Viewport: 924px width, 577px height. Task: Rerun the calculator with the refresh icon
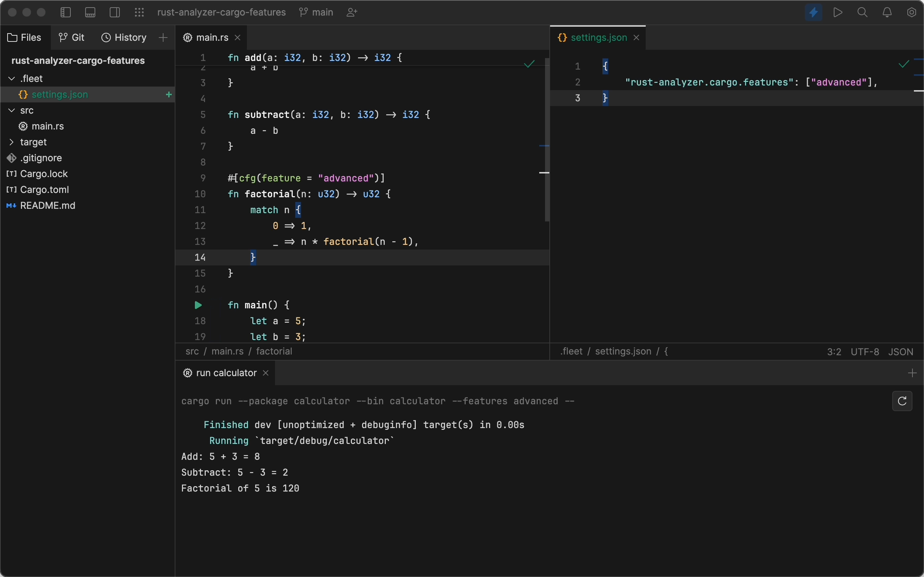[902, 401]
